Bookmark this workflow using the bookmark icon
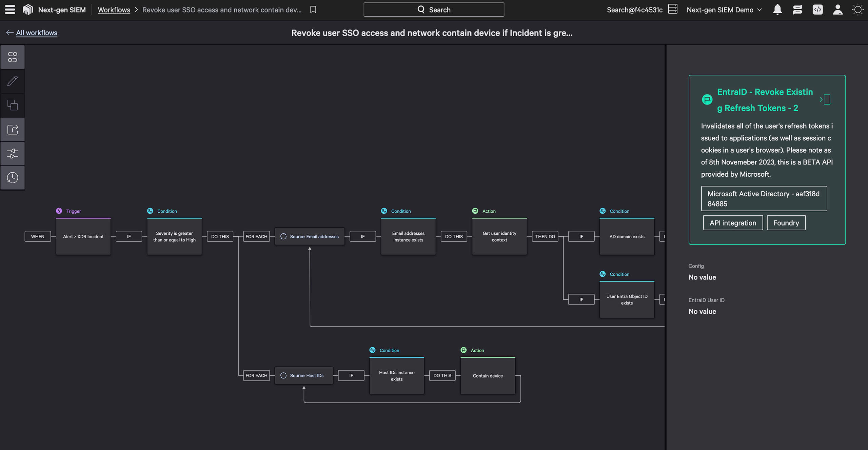The width and height of the screenshot is (868, 450). click(313, 9)
